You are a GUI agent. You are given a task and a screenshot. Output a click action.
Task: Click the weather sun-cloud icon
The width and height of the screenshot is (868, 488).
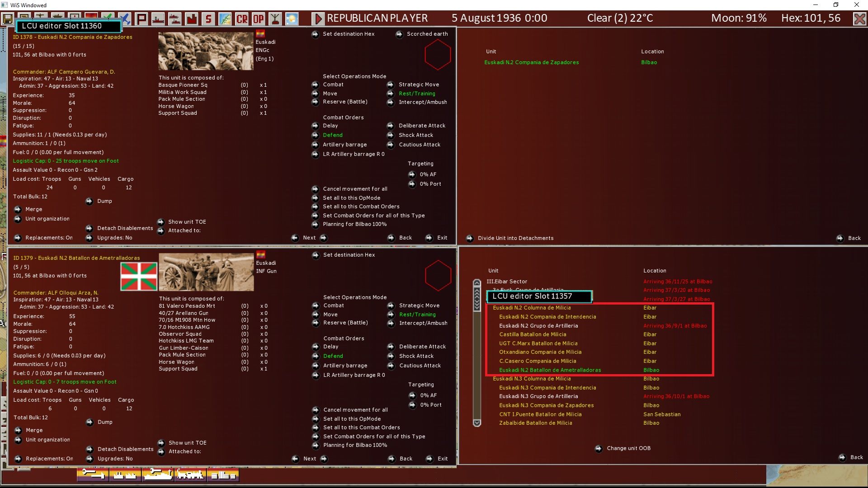click(292, 19)
